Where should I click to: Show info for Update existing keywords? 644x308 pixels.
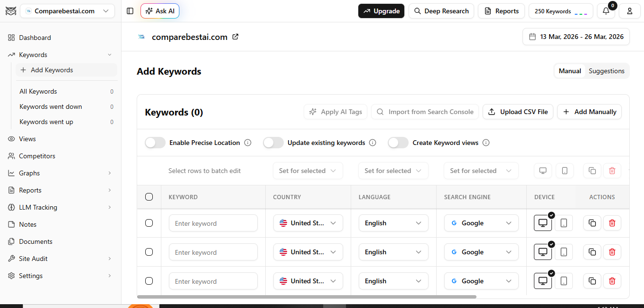373,143
